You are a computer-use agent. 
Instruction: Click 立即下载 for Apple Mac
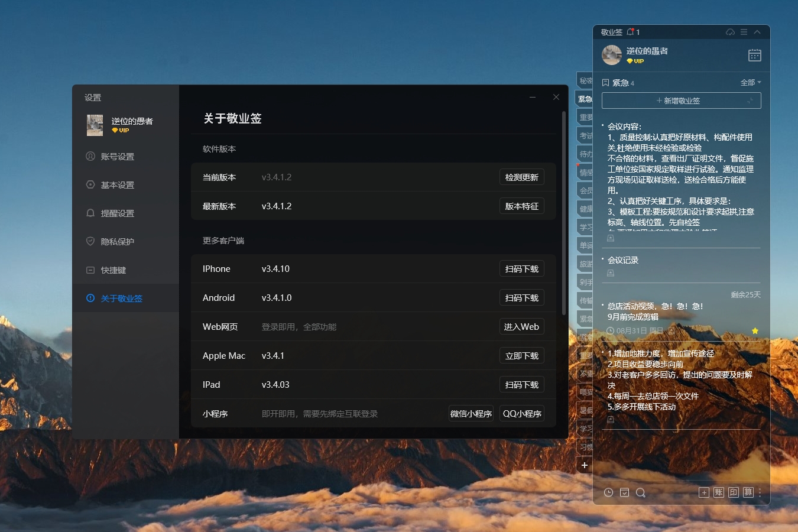pyautogui.click(x=522, y=356)
